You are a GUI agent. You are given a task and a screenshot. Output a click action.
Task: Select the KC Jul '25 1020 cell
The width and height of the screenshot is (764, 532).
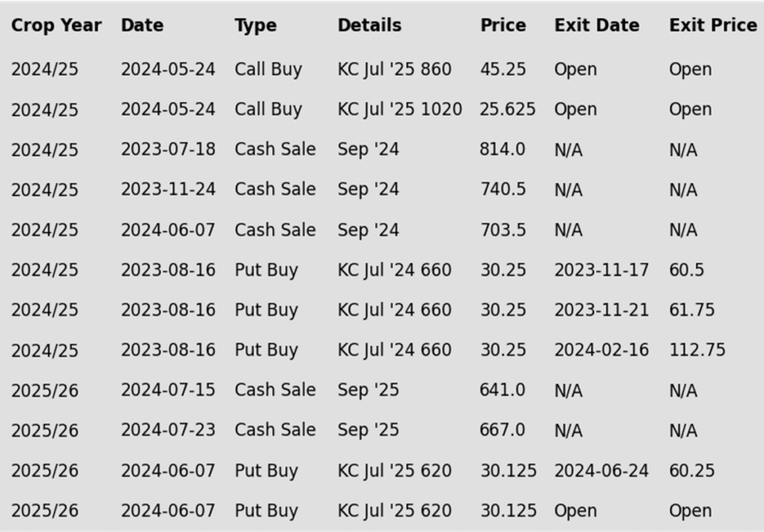pos(400,109)
